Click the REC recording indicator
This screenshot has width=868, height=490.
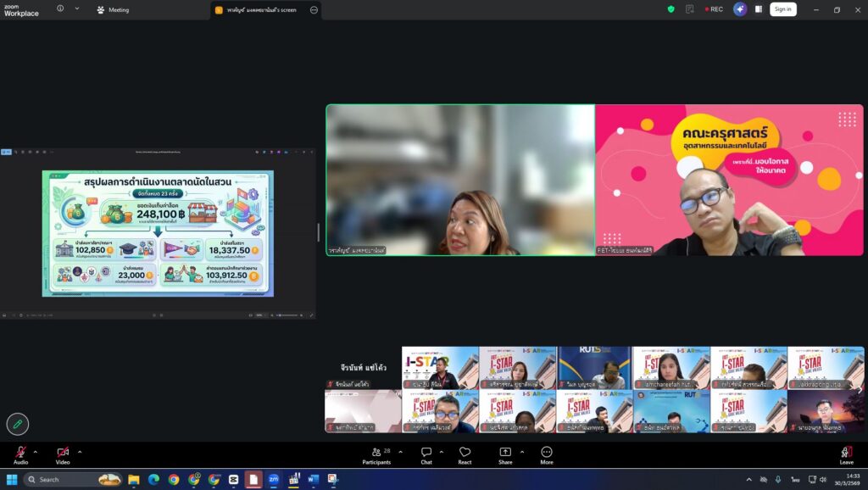pyautogui.click(x=713, y=9)
